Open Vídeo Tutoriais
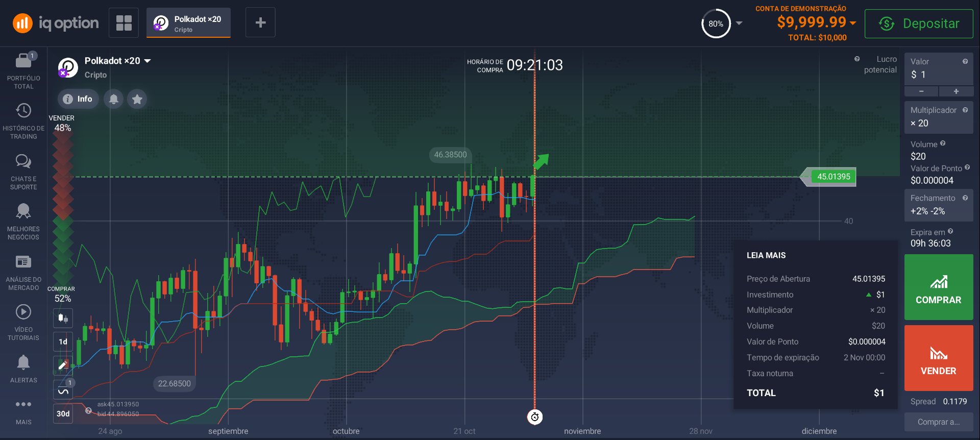 point(23,323)
